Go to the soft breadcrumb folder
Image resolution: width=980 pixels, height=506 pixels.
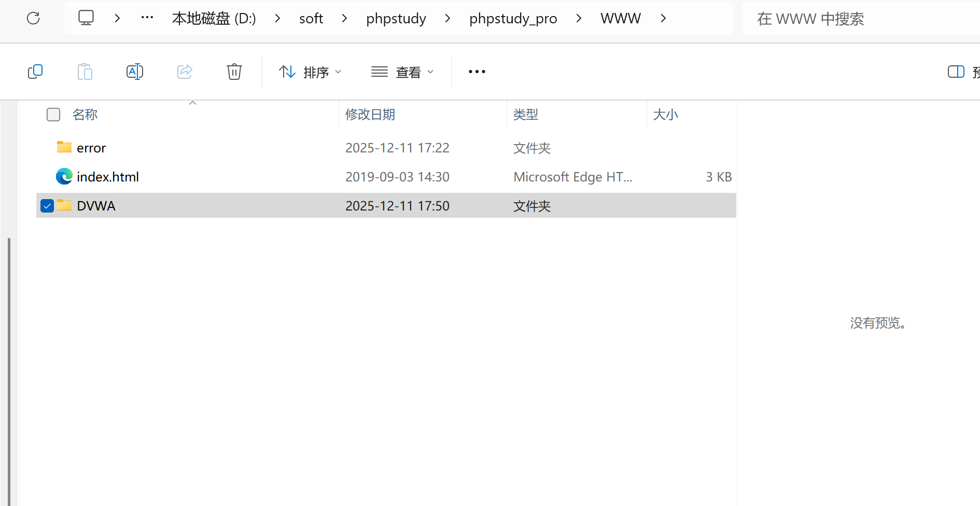[x=311, y=19]
